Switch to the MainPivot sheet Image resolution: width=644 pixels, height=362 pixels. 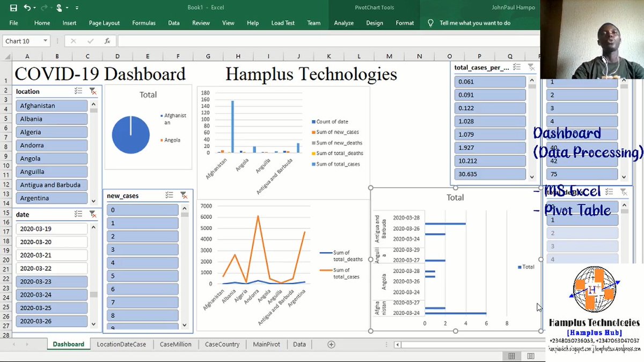267,344
